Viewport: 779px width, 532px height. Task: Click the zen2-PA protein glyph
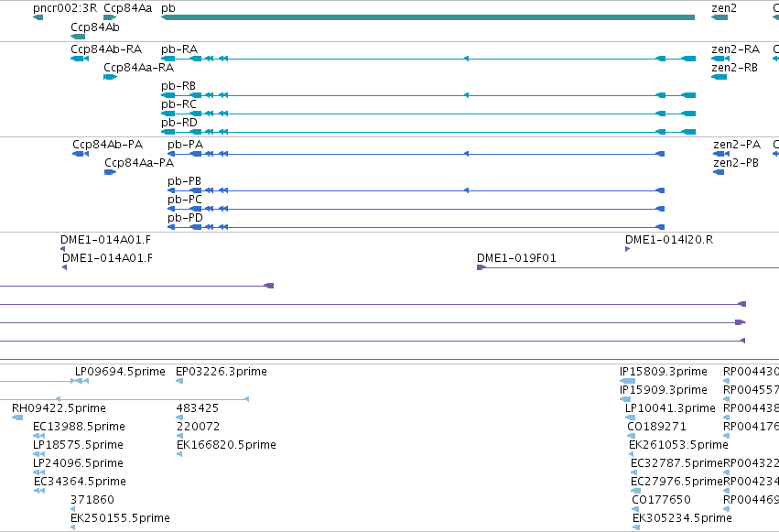tap(721, 154)
